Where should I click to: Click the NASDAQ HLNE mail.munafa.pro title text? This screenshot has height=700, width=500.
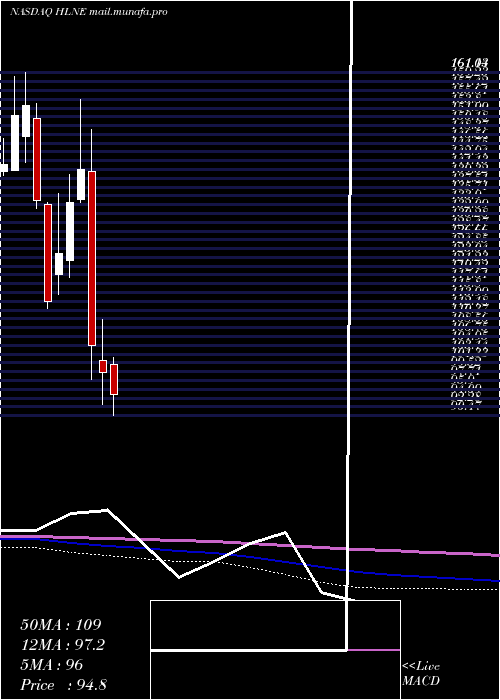click(x=89, y=12)
